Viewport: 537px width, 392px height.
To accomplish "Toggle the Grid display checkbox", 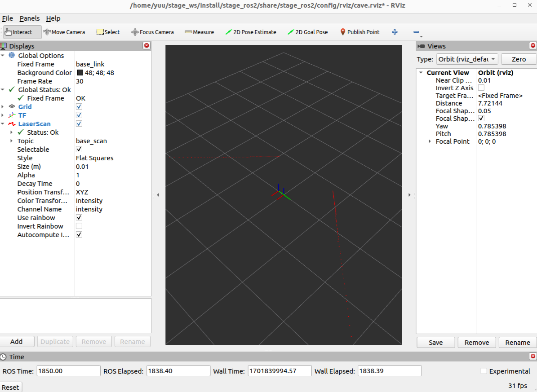I will tap(79, 106).
